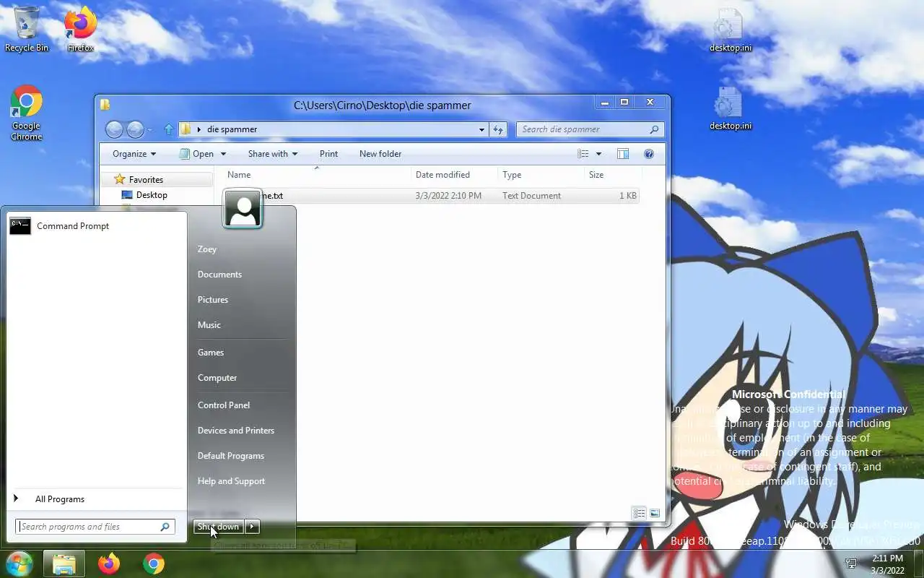The image size is (924, 578).
Task: Click Print in Explorer toolbar
Action: [328, 154]
